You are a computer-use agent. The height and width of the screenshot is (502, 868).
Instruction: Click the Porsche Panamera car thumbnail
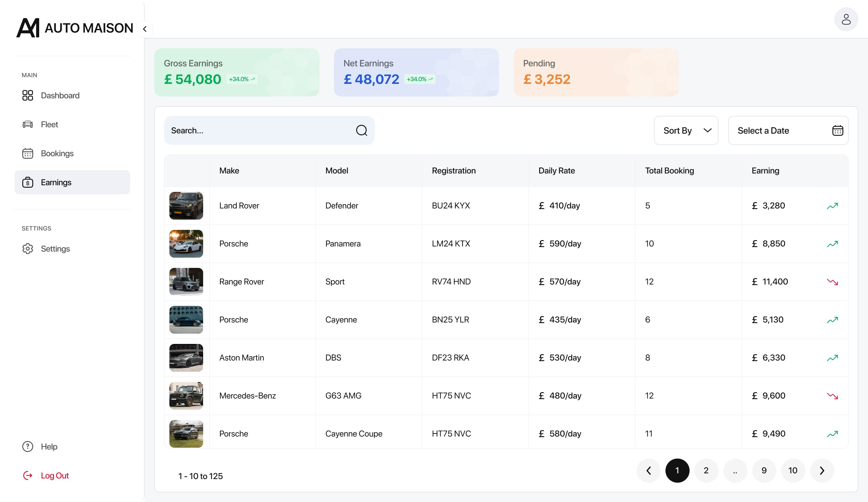click(186, 244)
